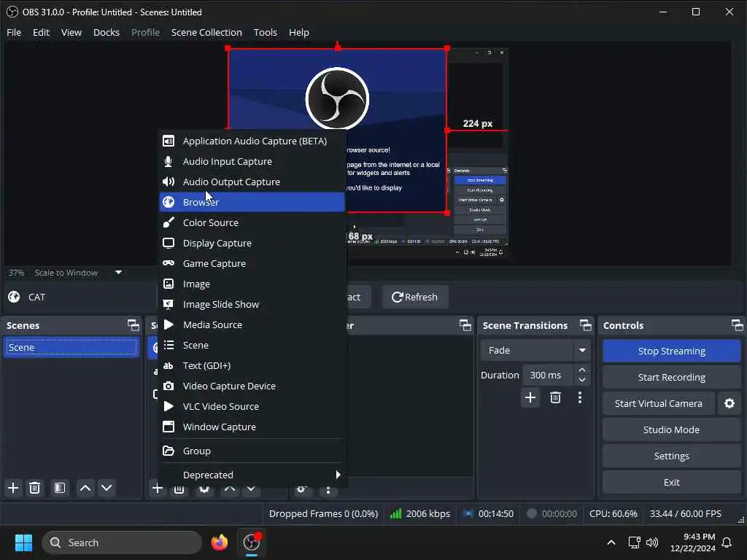Add Text (GDI+) source
747x560 pixels.
point(252,366)
